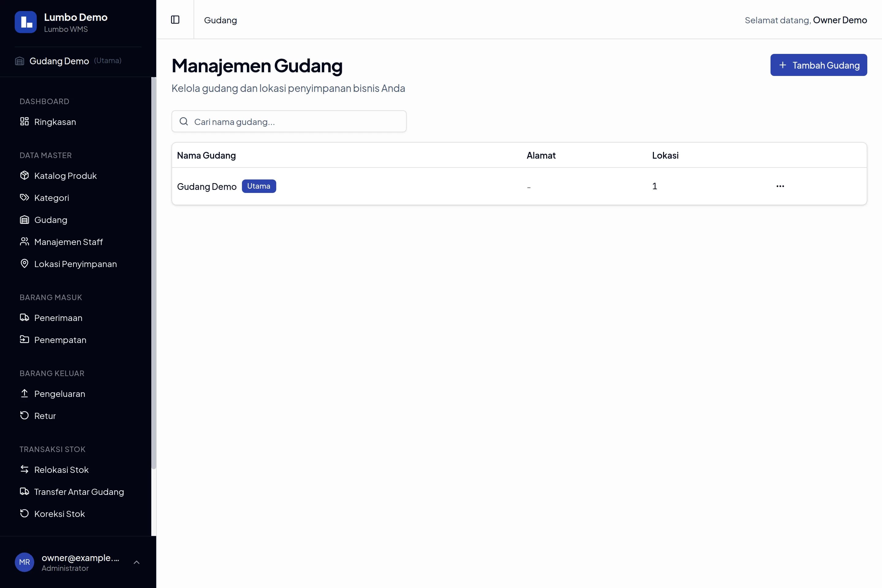Click the Gudang breadcrumb link
The image size is (882, 588).
click(221, 20)
